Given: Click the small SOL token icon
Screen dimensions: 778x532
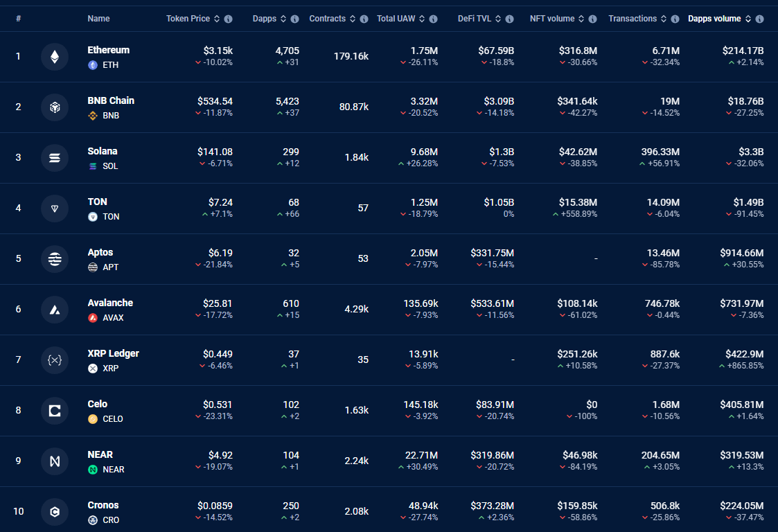Looking at the screenshot, I should [x=93, y=166].
